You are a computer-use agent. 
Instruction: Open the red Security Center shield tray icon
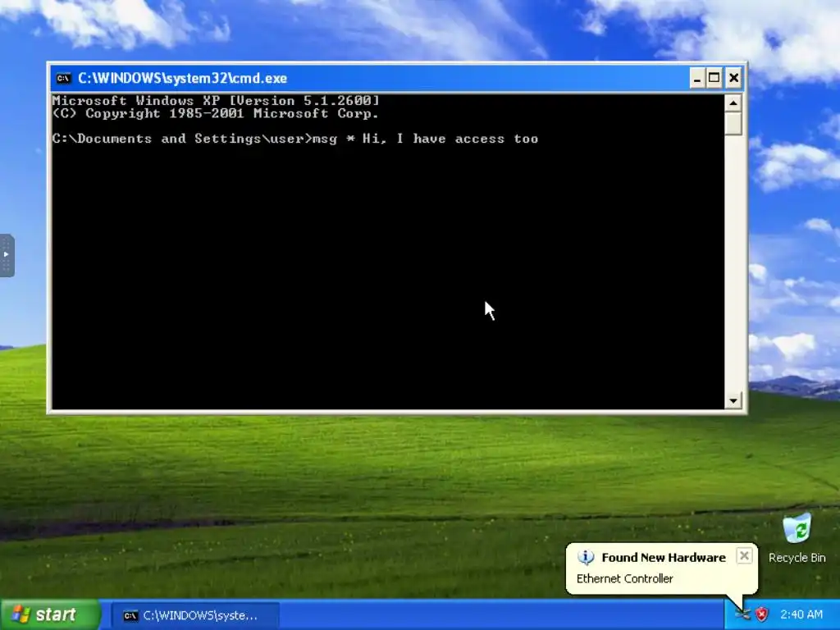click(761, 614)
